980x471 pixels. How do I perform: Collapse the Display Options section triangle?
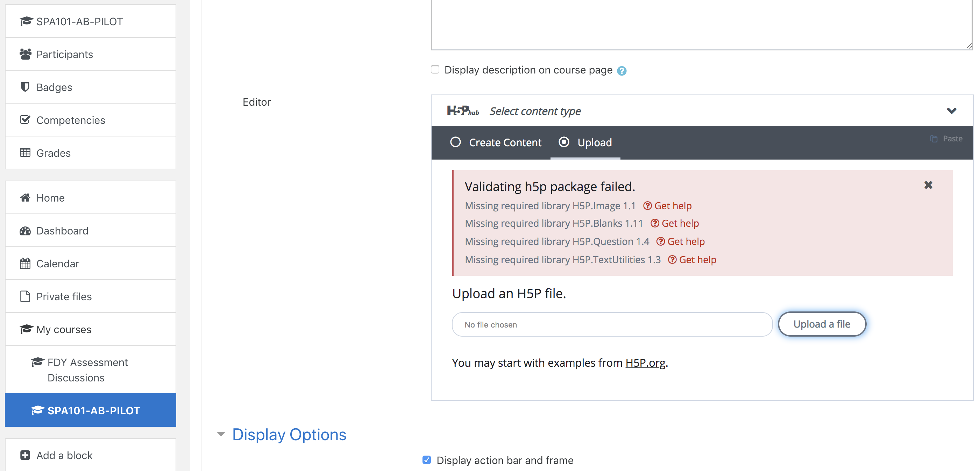pyautogui.click(x=221, y=434)
